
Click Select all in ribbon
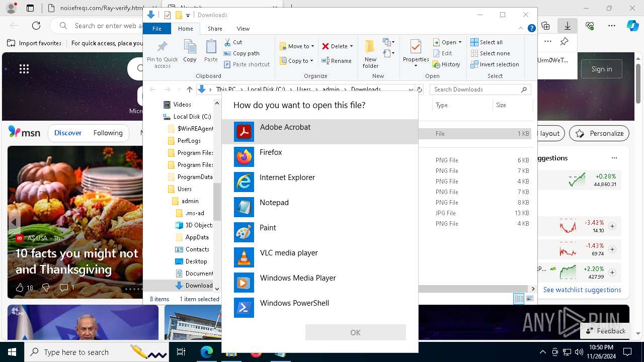coord(487,42)
